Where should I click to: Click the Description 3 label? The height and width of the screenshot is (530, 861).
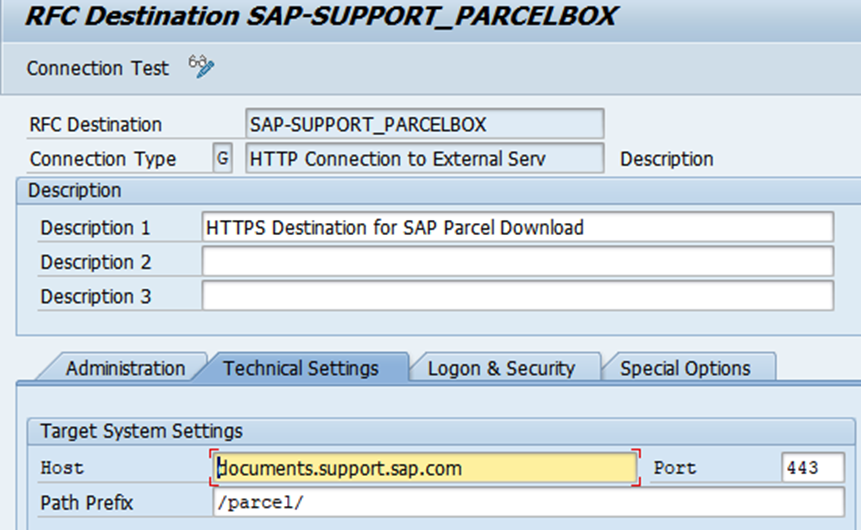click(96, 297)
